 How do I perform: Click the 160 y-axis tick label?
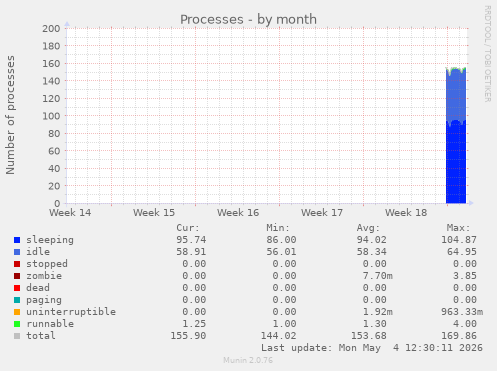click(51, 63)
